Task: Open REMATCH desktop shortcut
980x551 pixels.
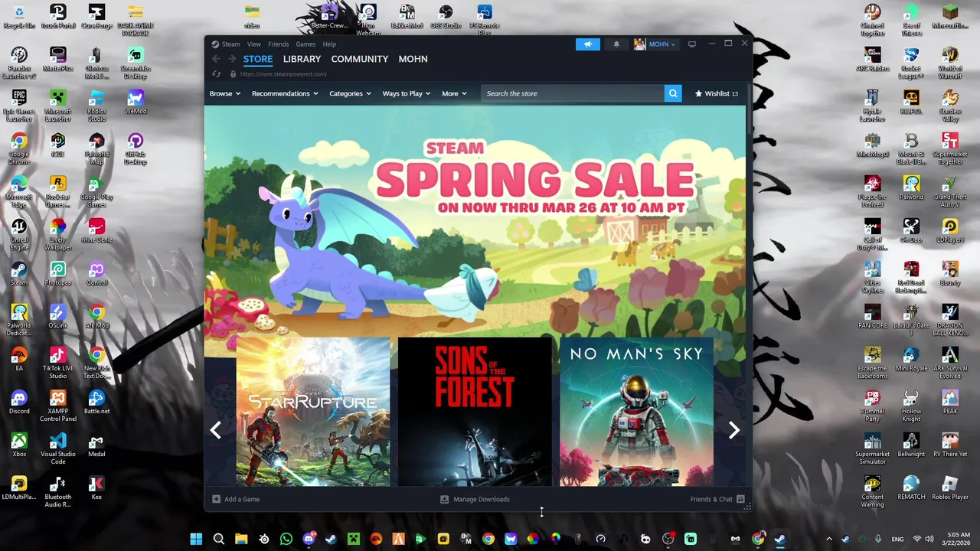Action: [x=911, y=487]
